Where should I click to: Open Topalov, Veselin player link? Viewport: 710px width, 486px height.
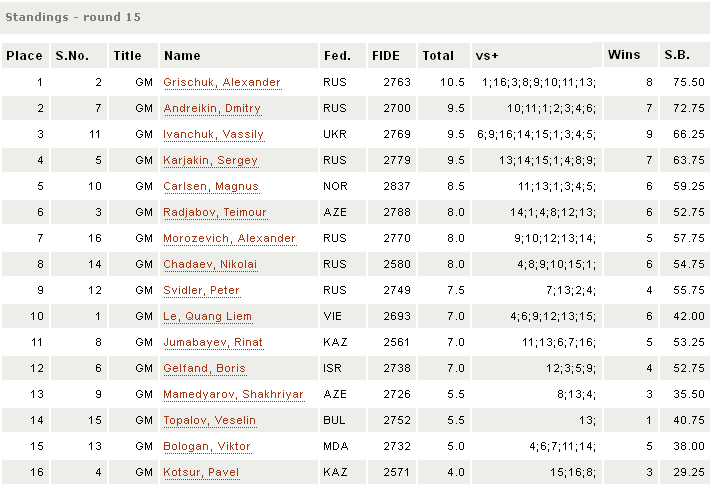(x=209, y=420)
